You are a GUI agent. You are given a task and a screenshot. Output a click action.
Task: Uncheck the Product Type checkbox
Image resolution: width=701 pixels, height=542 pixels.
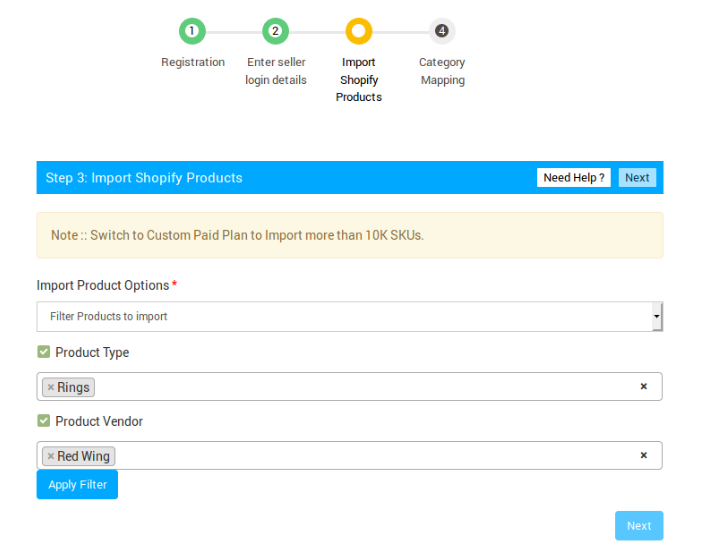[43, 352]
